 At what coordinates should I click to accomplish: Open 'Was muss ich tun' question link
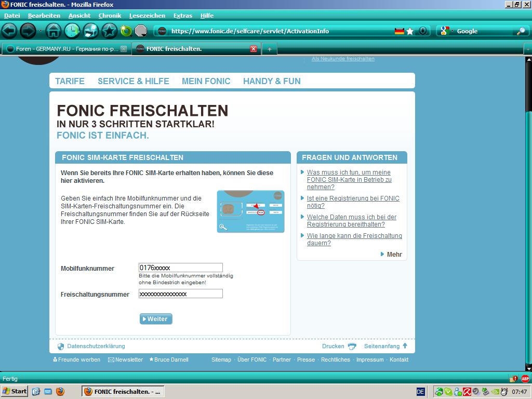click(349, 179)
